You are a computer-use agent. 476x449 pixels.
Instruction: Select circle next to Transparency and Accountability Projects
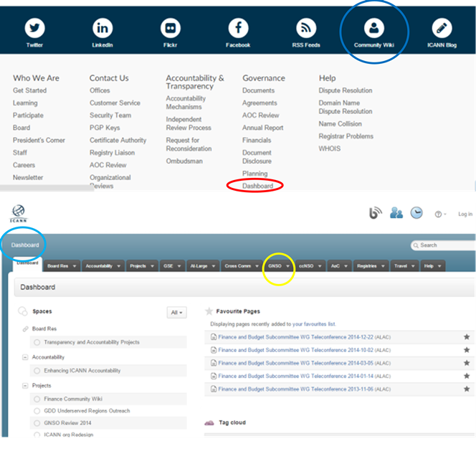[37, 342]
